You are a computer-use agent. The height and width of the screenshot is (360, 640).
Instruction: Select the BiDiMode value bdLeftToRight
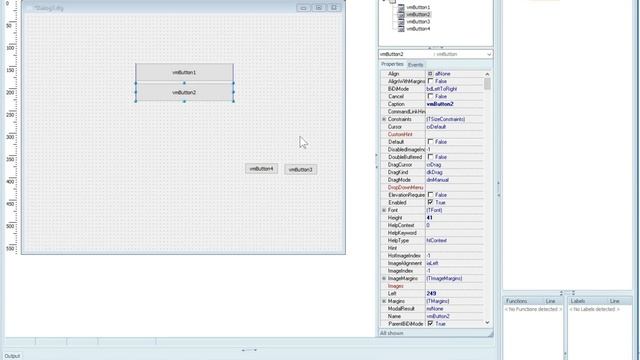tap(442, 89)
